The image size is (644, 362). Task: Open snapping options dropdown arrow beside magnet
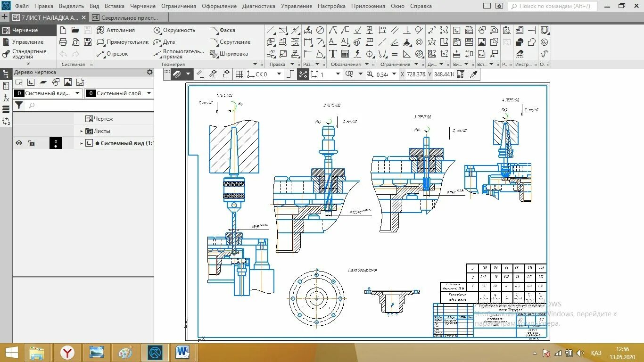tap(188, 74)
